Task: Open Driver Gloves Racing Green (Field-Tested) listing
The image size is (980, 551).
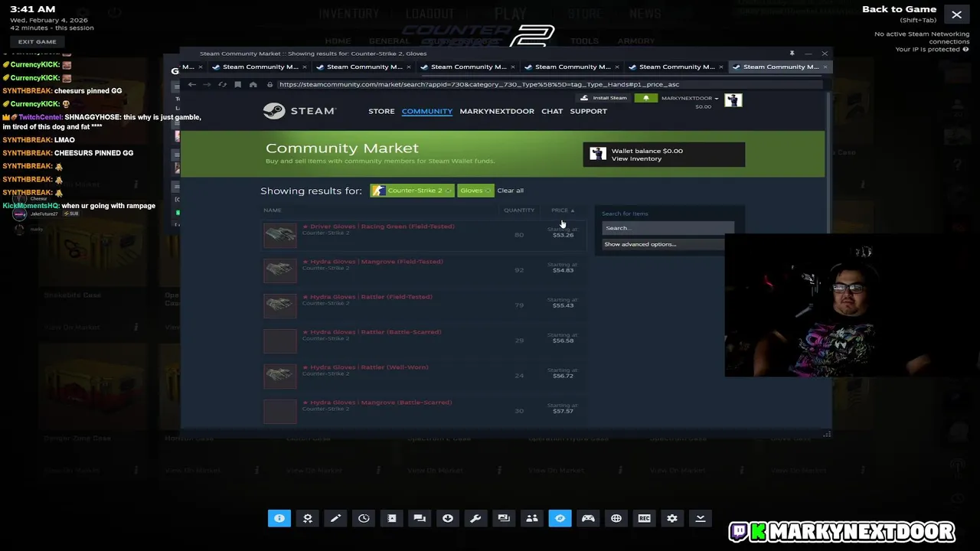Action: 425,234
